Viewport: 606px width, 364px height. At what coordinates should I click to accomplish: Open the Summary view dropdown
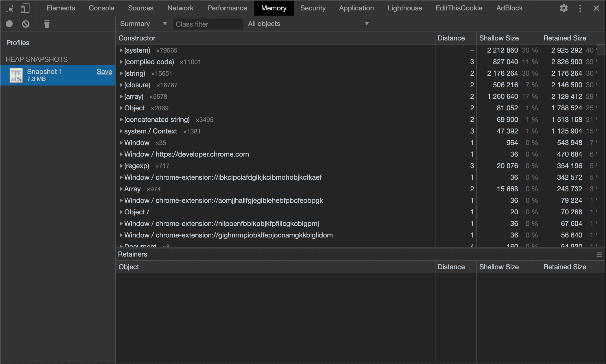tap(143, 24)
